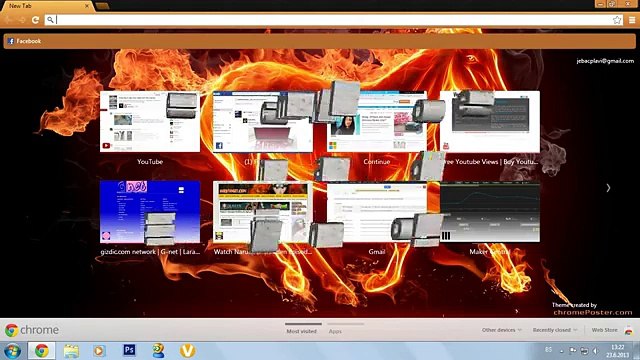Open the Facebook page thumbnail

263,122
